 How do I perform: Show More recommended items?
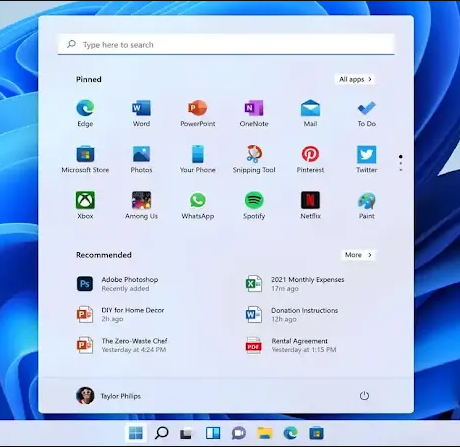[358, 255]
